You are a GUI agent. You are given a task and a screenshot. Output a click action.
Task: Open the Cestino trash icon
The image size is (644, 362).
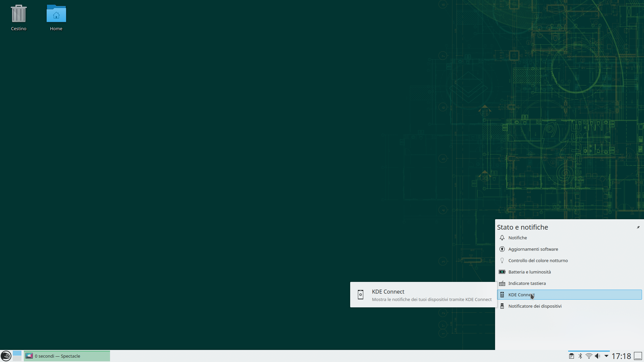pos(18,14)
